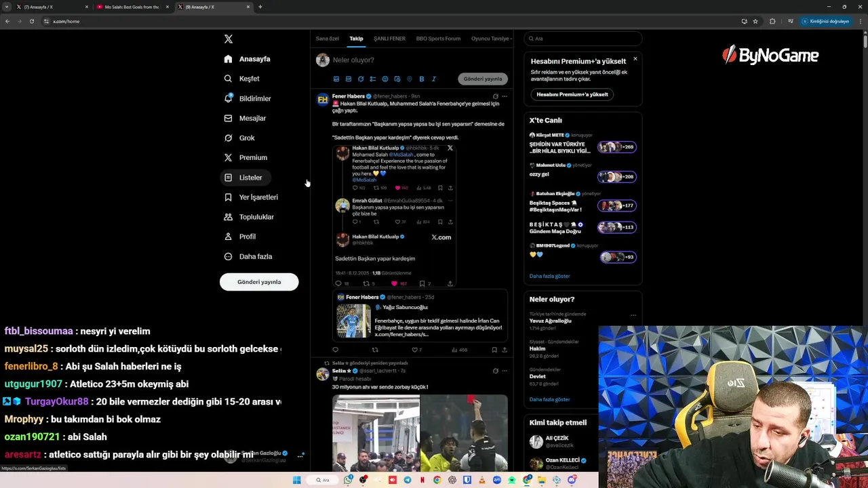Click the add media icon in composer
Viewport: 868px width, 488px height.
pyautogui.click(x=336, y=79)
